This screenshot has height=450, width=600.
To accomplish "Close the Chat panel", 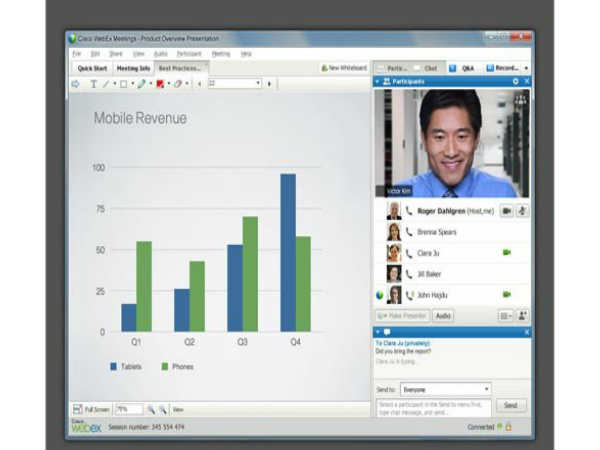I will point(527,332).
